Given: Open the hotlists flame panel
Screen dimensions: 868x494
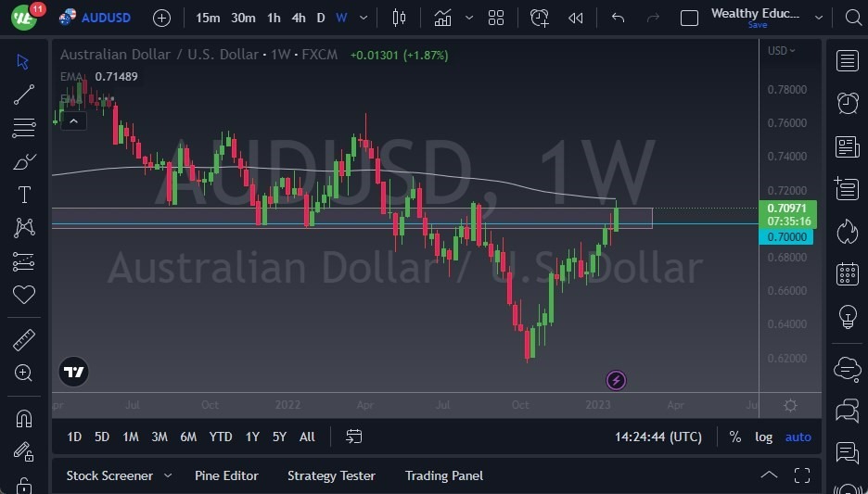Looking at the screenshot, I should point(847,231).
